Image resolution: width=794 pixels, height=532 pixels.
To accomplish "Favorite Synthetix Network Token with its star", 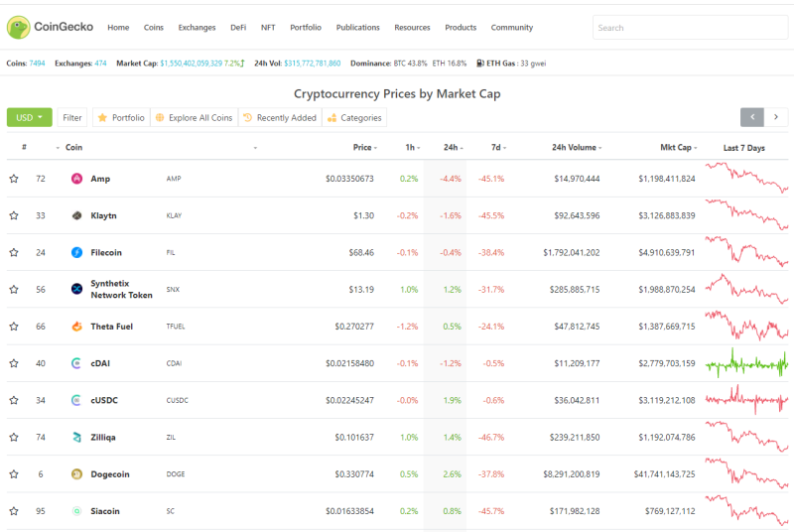I will pos(14,290).
